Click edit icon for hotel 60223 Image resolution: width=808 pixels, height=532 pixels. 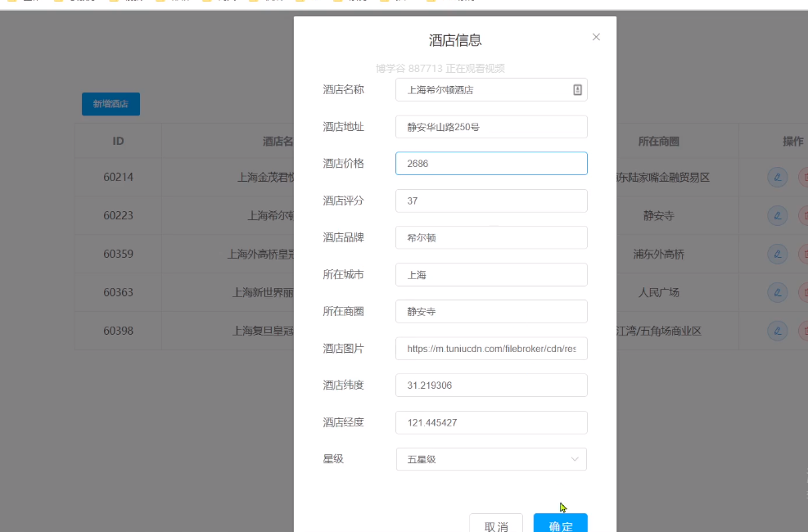[x=777, y=215]
